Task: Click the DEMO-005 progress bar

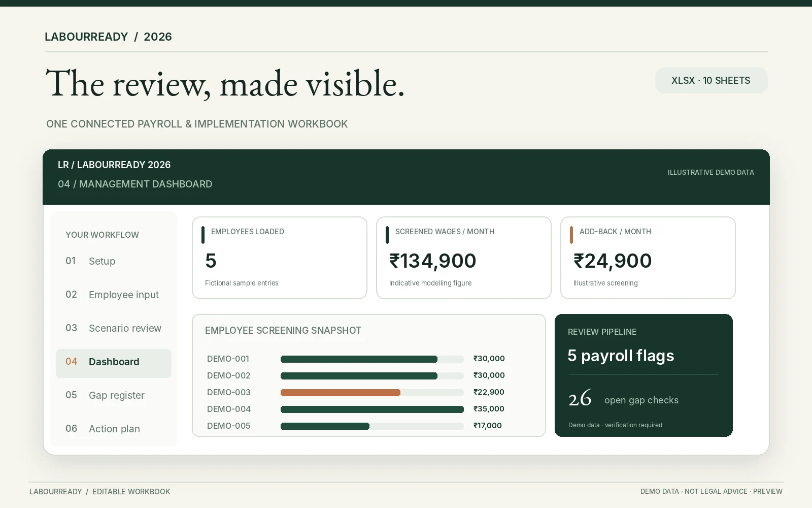Action: coord(372,426)
